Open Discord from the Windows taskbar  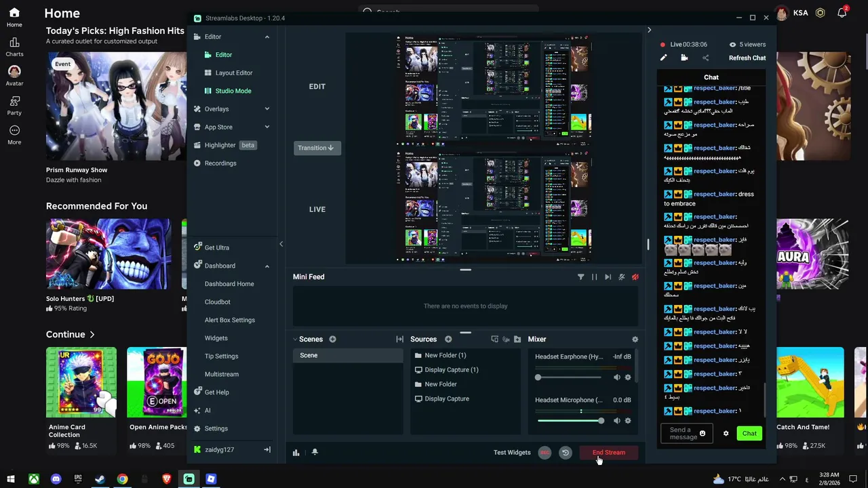56,479
